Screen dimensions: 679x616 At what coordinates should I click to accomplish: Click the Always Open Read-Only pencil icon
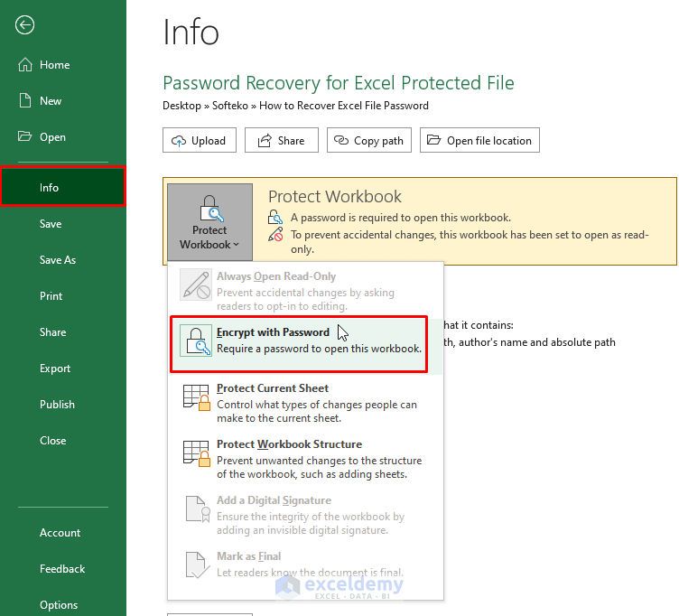click(x=196, y=285)
